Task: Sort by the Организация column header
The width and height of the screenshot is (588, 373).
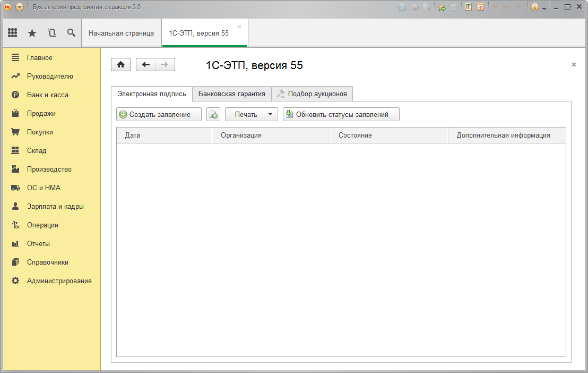Action: click(271, 135)
